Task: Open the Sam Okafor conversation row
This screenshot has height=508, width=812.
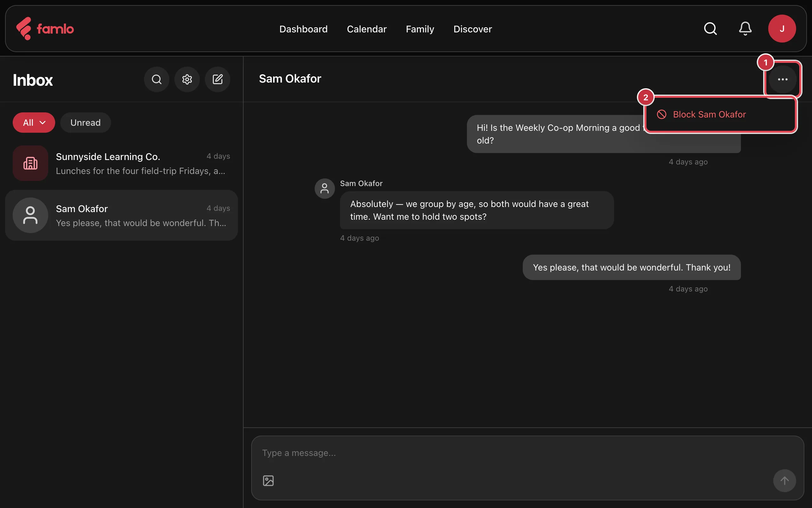Action: pyautogui.click(x=121, y=215)
